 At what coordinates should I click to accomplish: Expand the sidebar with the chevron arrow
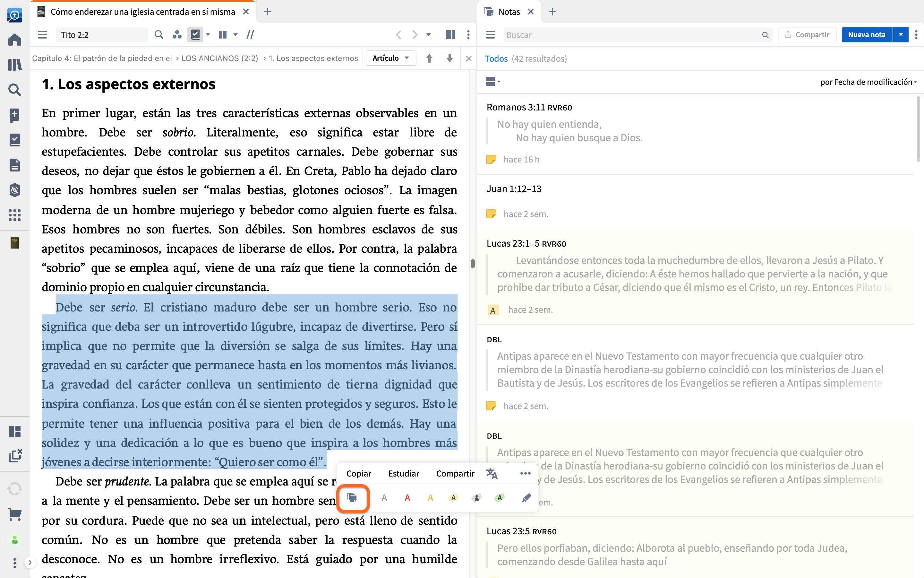(x=30, y=562)
